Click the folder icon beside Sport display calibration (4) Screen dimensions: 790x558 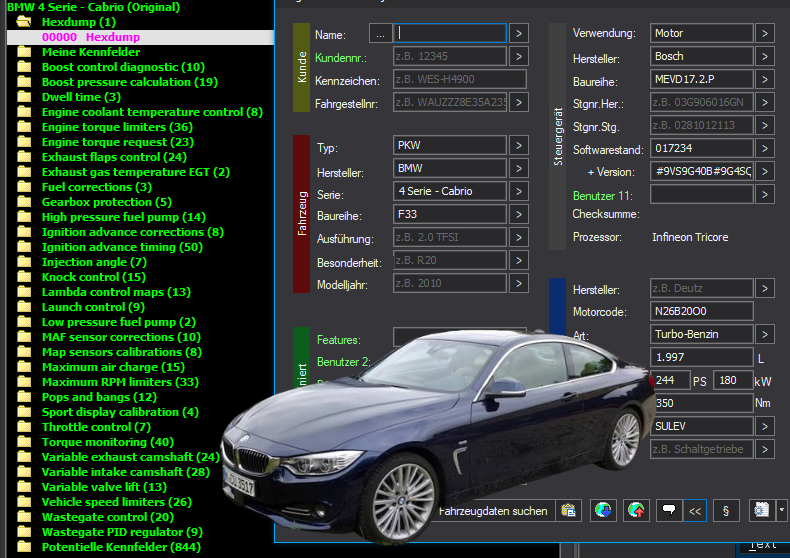24,412
